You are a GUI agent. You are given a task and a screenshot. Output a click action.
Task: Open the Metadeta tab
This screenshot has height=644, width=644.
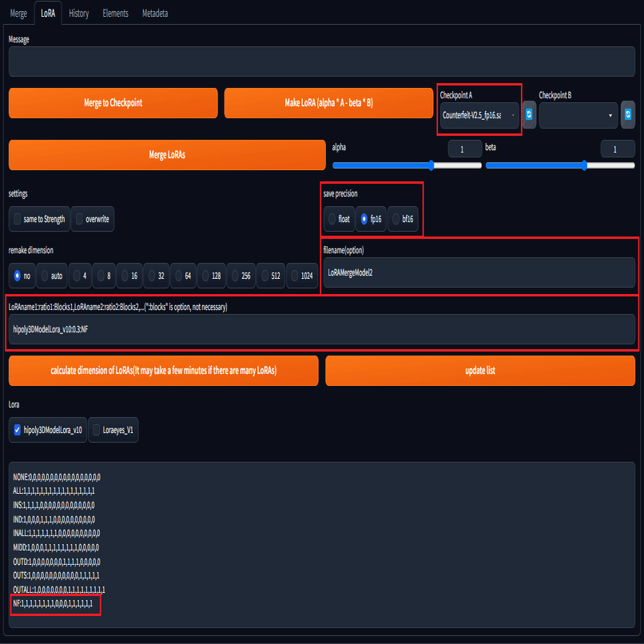click(x=155, y=14)
